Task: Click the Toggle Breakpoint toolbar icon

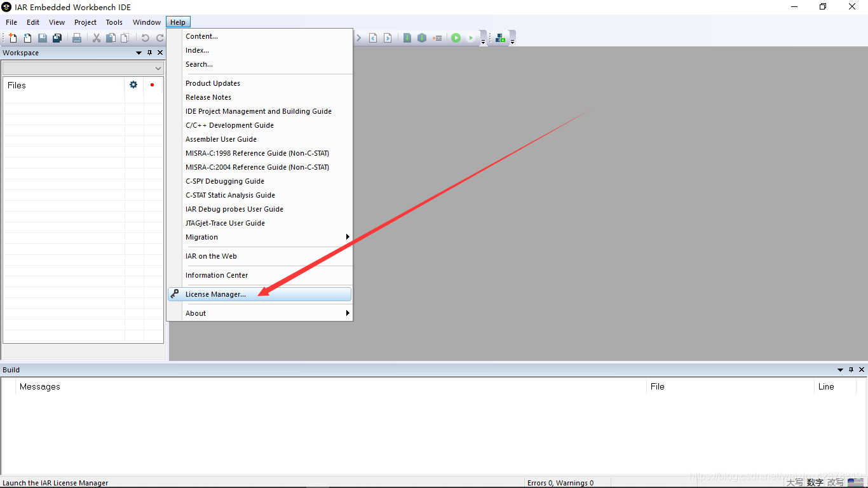Action: (437, 38)
